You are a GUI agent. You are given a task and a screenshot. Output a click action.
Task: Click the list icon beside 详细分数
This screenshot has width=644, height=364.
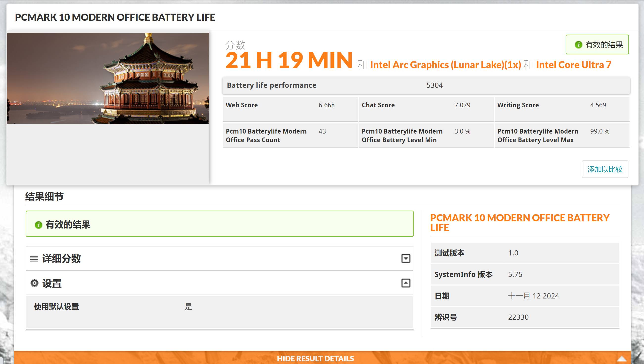[x=34, y=258]
